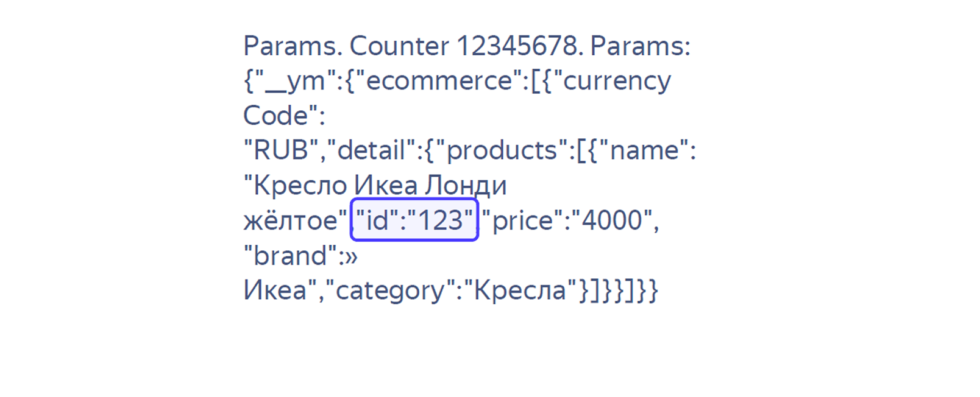Click the word Кресло in product name
Screen dimensions: 980x397
300,185
